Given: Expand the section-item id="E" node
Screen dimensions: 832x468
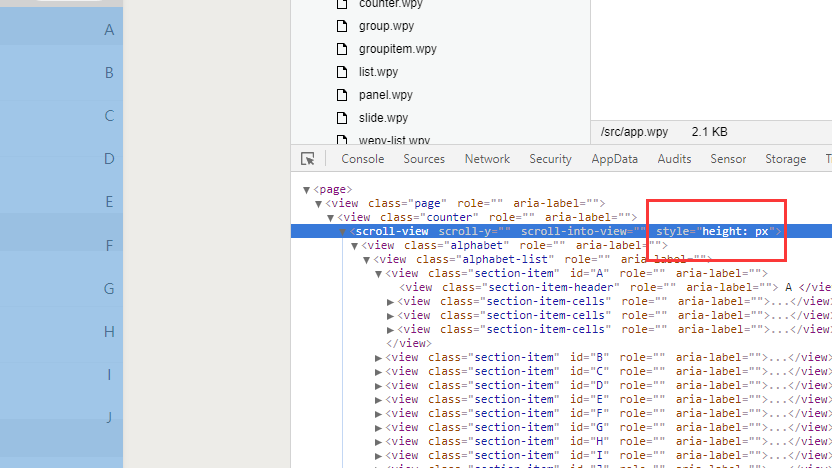Looking at the screenshot, I should point(378,400).
